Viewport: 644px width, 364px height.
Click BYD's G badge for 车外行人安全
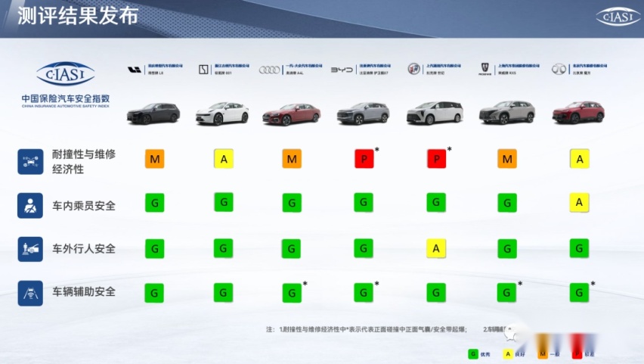364,248
